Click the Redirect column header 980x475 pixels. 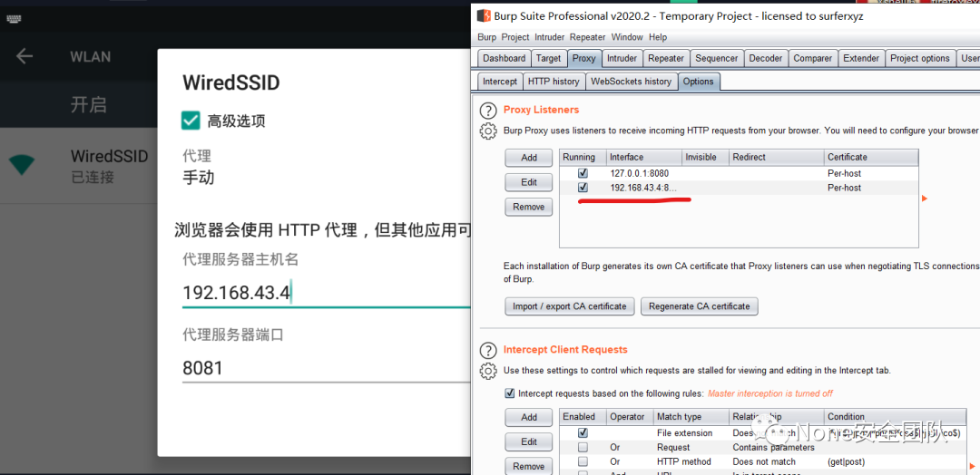point(777,157)
